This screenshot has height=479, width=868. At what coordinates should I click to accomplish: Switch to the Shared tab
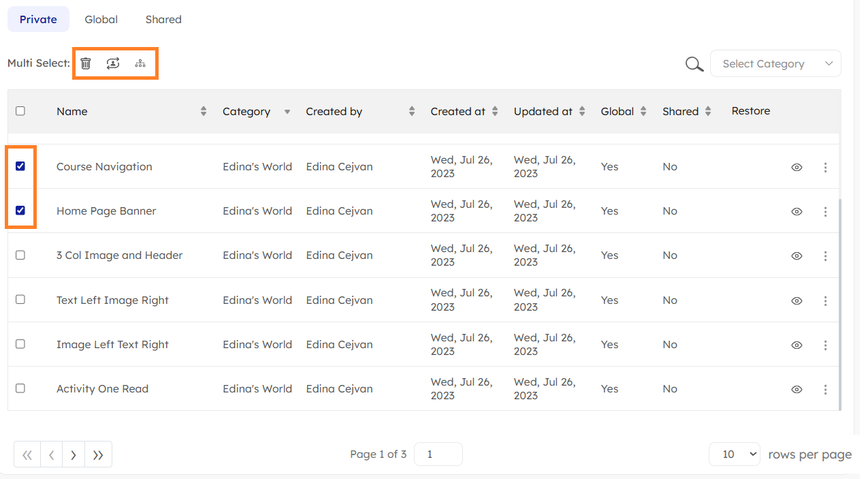[163, 20]
